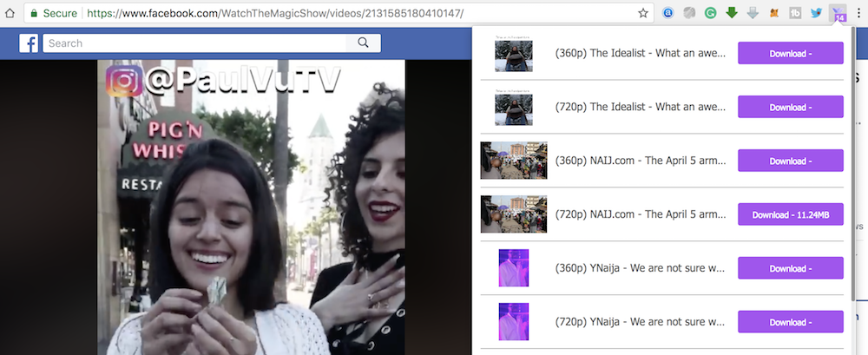Image resolution: width=868 pixels, height=355 pixels.
Task: Click the 720p The Idealist thumbnail
Action: click(514, 108)
